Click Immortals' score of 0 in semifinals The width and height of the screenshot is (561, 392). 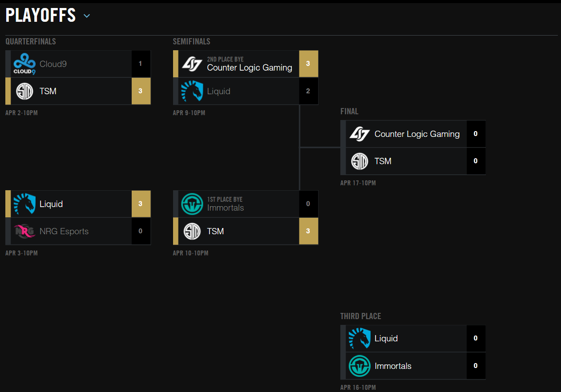[308, 204]
